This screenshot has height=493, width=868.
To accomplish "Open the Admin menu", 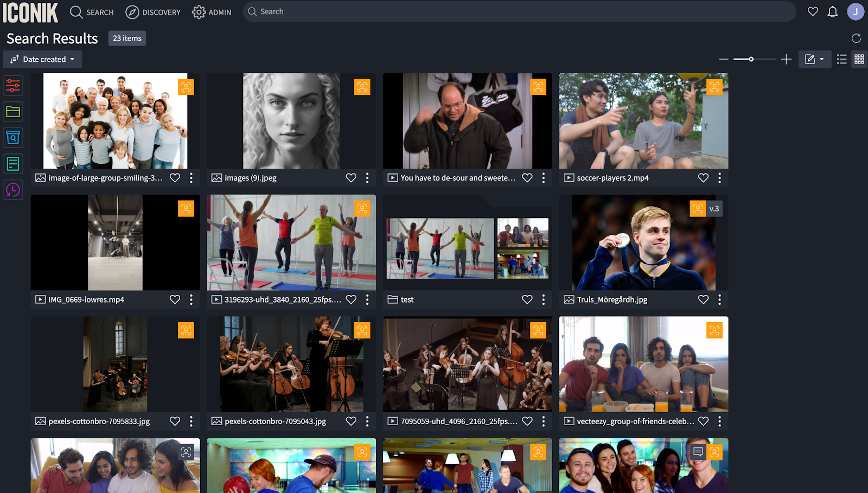I will tap(212, 12).
